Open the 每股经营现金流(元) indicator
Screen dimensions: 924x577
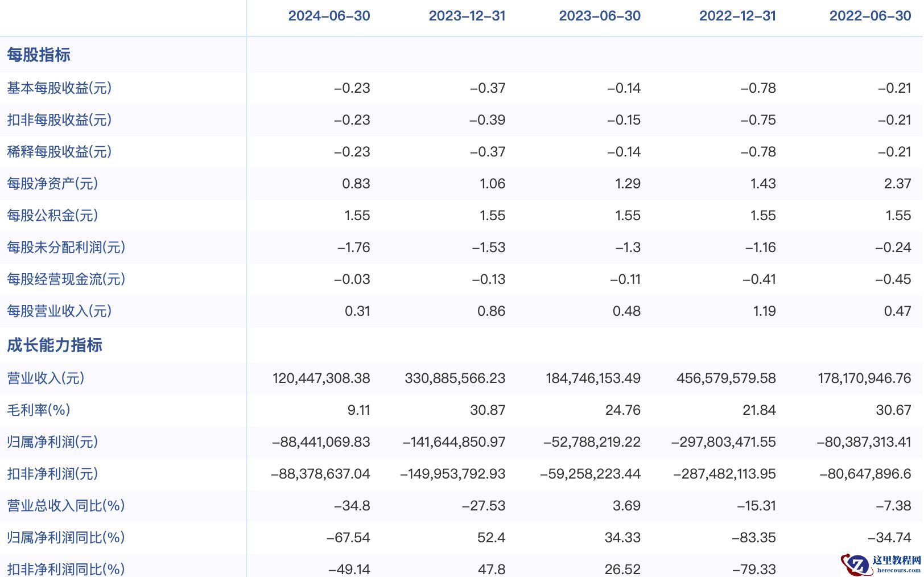(66, 279)
